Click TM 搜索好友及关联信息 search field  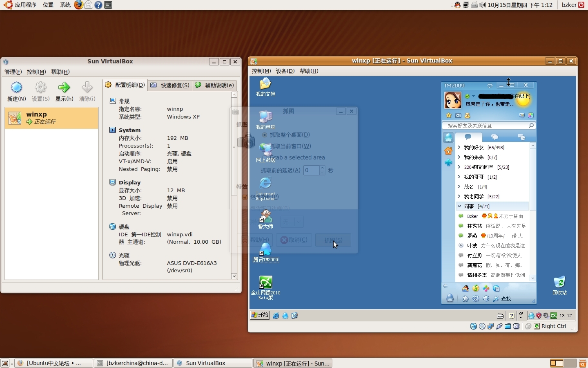click(488, 126)
